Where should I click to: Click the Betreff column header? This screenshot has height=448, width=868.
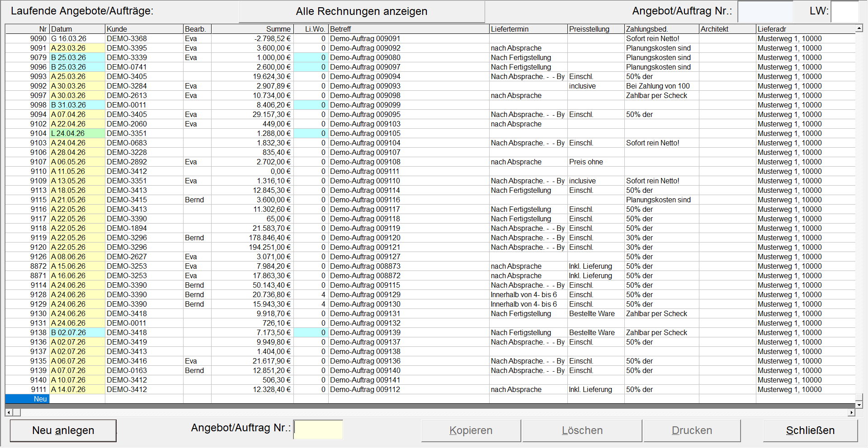409,29
